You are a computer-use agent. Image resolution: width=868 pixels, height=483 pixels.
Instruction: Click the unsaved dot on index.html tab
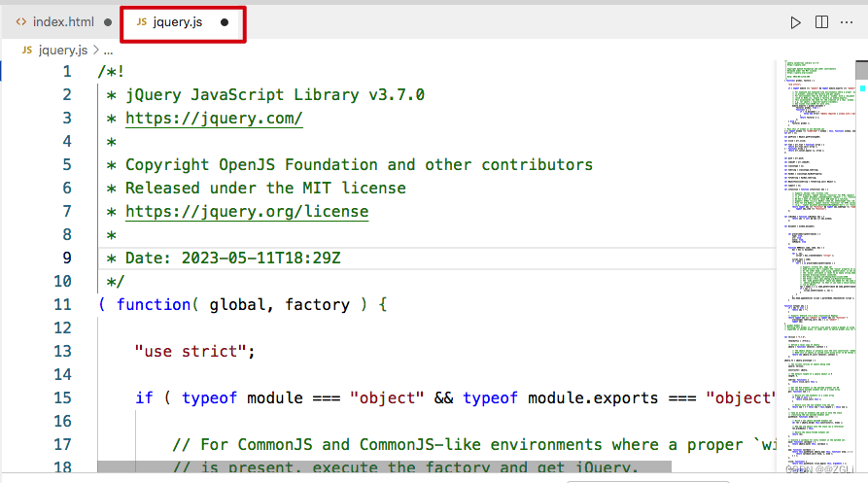click(108, 22)
